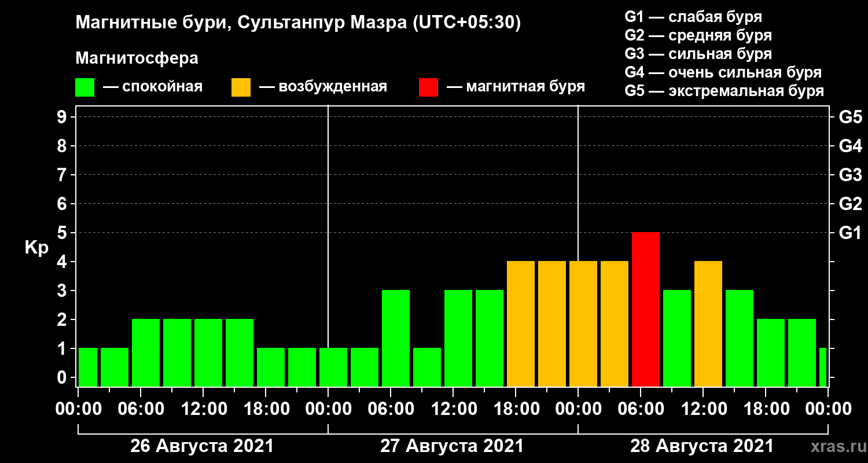The image size is (868, 463).
Task: Click the G3 label on the right axis
Action: [850, 175]
